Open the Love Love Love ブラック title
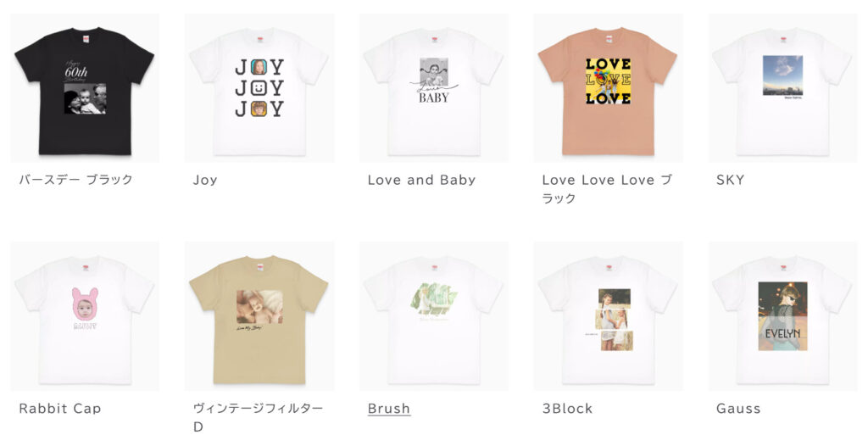This screenshot has height=435, width=868. 607,189
